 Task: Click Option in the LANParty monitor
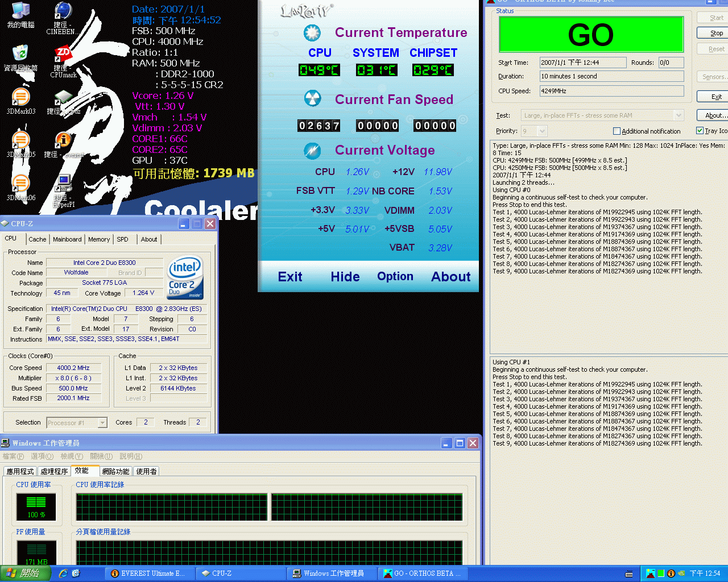395,277
